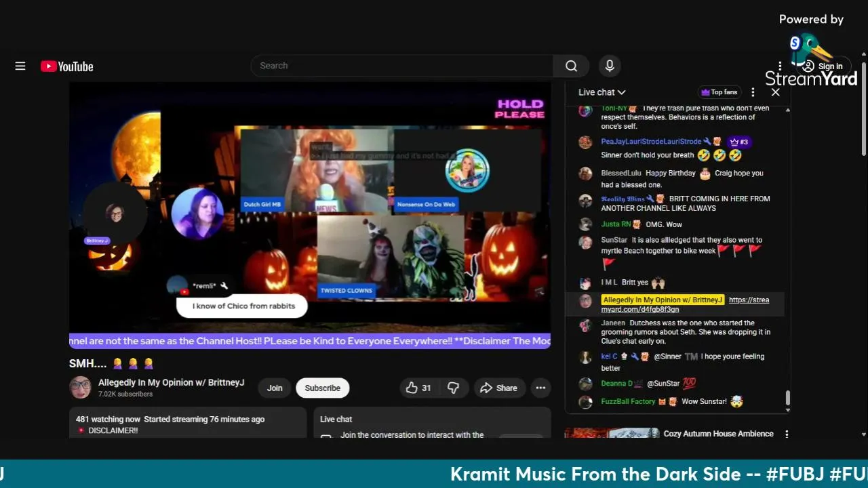Open Cozy Autumn House Ambience video title
This screenshot has height=488, width=868.
tap(718, 433)
